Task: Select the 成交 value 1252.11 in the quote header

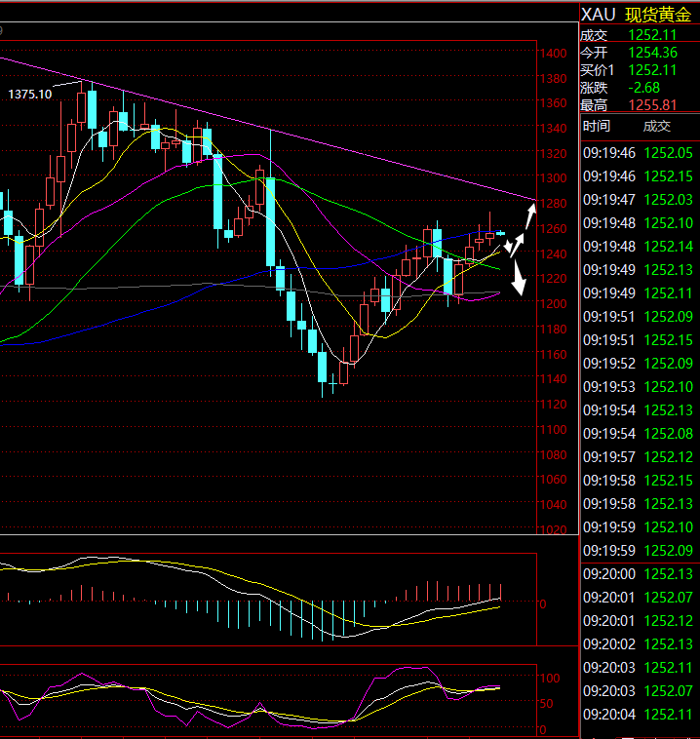Action: [652, 35]
